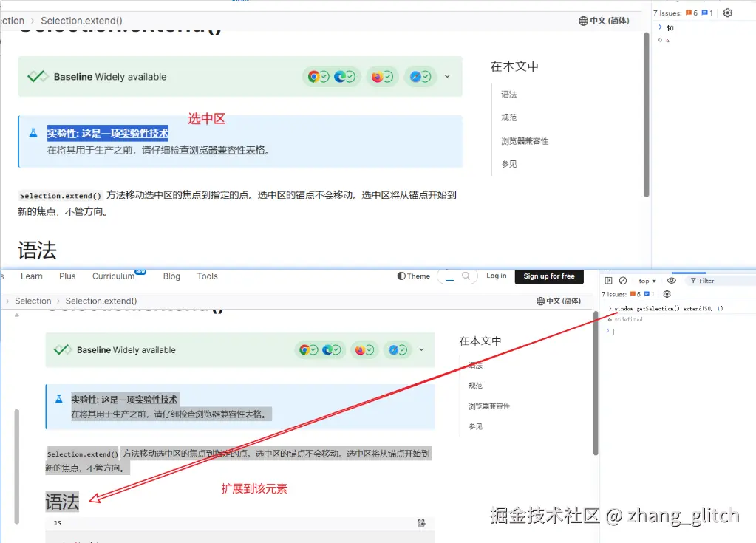
Task: Go to 参见 in upper page's table of contents
Action: pyautogui.click(x=508, y=164)
